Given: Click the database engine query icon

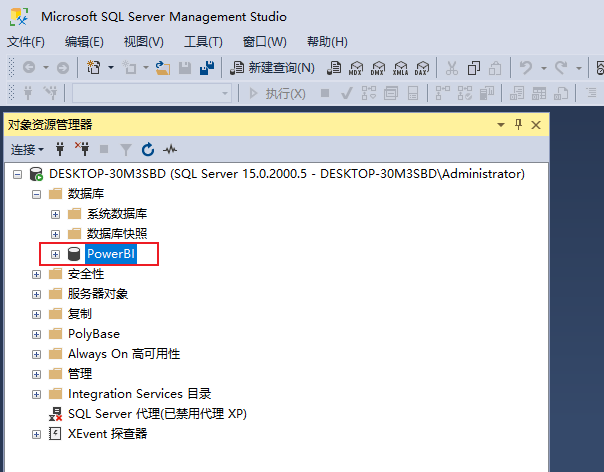Looking at the screenshot, I should (334, 68).
